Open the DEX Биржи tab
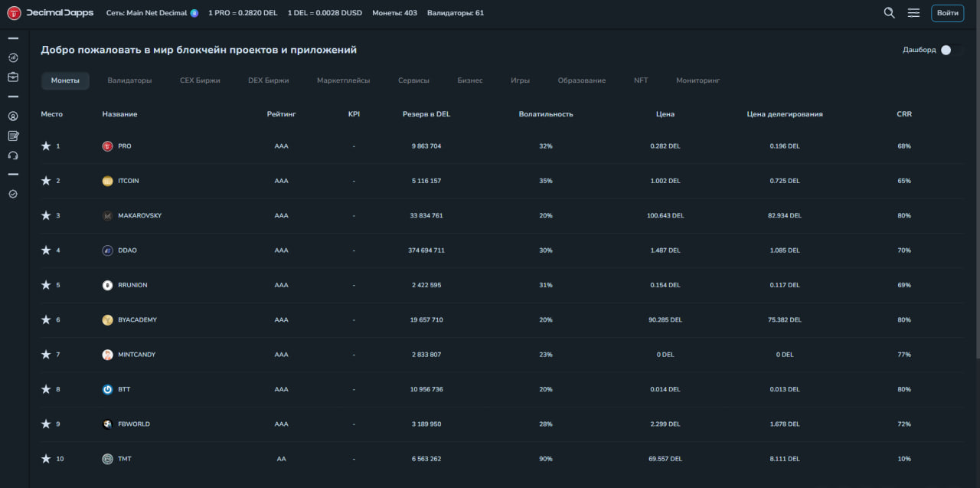 pyautogui.click(x=268, y=80)
